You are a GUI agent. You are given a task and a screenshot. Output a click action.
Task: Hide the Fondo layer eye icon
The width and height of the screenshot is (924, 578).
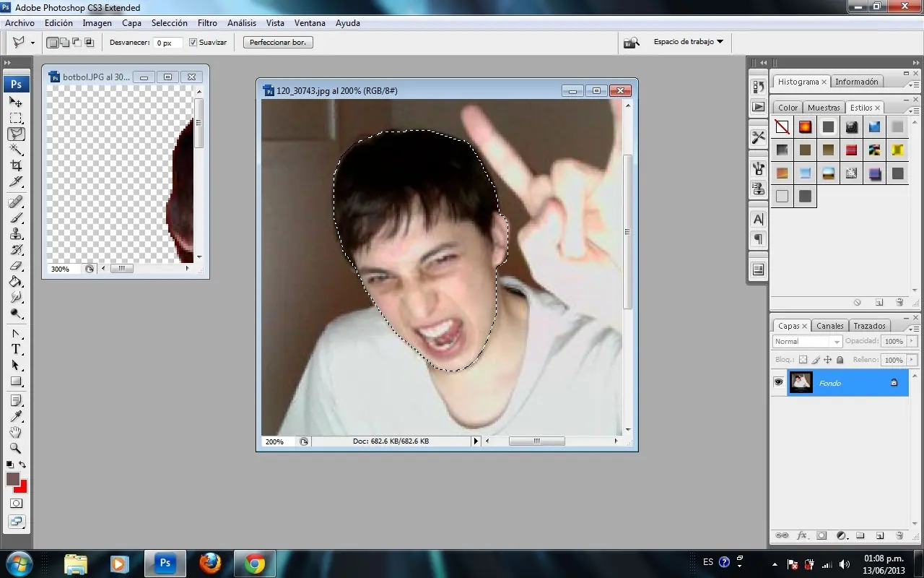coord(779,382)
